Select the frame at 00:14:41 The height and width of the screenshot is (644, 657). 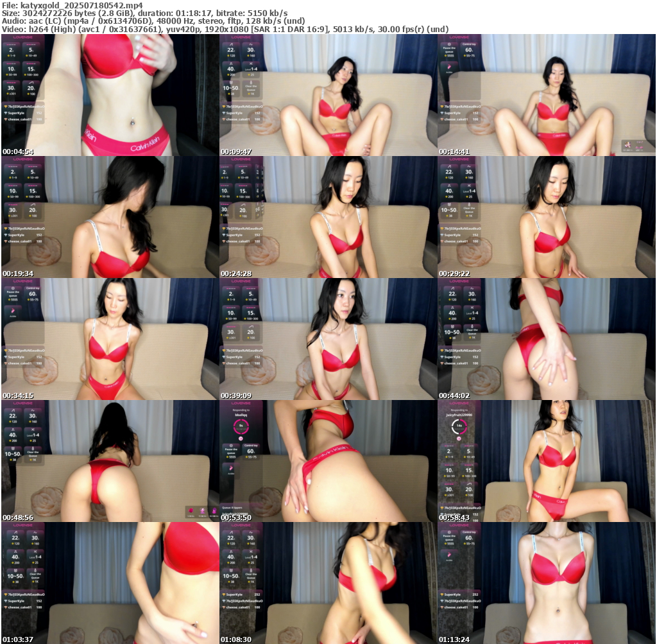[547, 95]
